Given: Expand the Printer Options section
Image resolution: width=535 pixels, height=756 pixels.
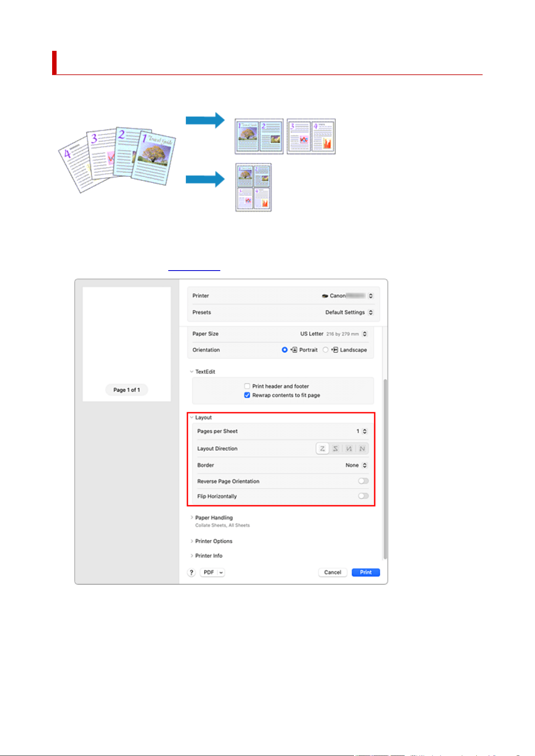Looking at the screenshot, I should [x=192, y=541].
